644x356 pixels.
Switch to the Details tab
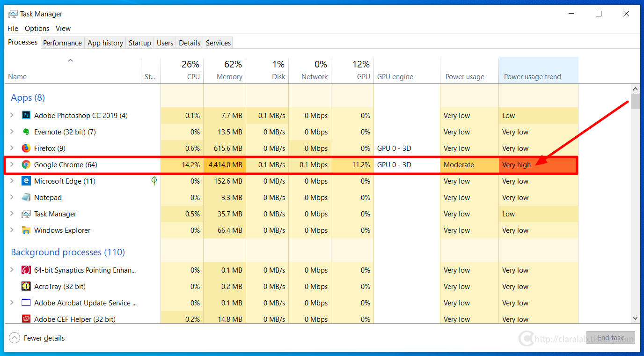pos(190,43)
